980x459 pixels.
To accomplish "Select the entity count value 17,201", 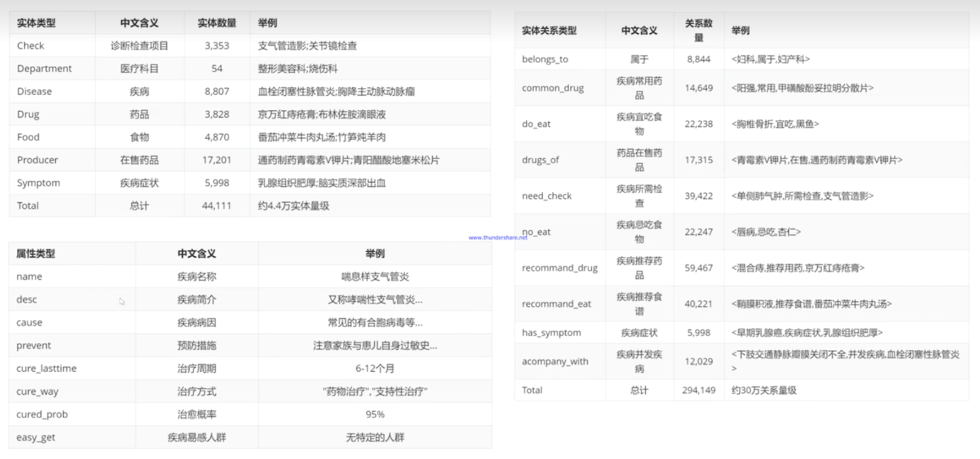I will [x=216, y=160].
